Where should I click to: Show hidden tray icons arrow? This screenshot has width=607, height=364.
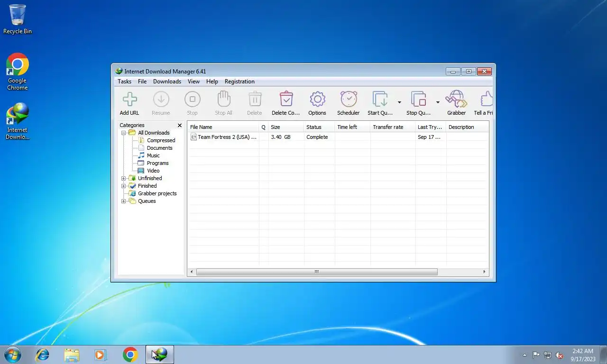point(524,355)
